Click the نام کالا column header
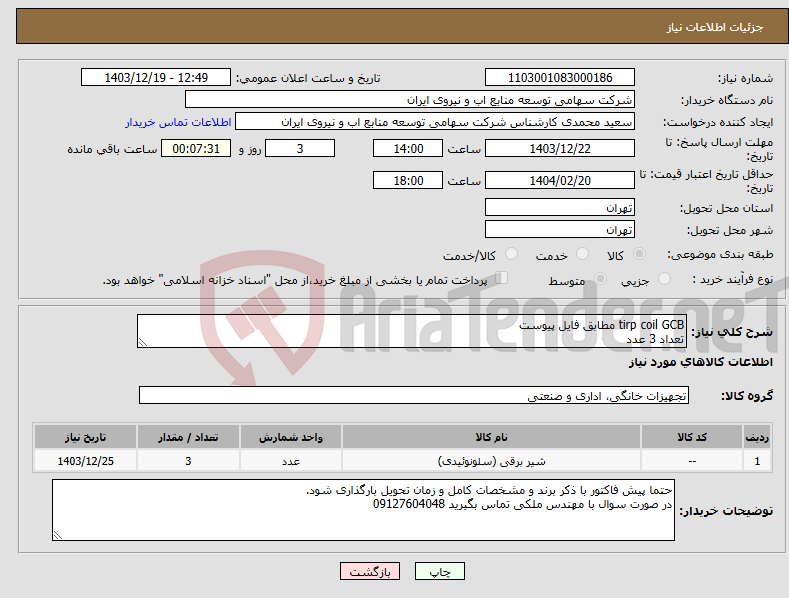This screenshot has height=598, width=789. [x=491, y=437]
